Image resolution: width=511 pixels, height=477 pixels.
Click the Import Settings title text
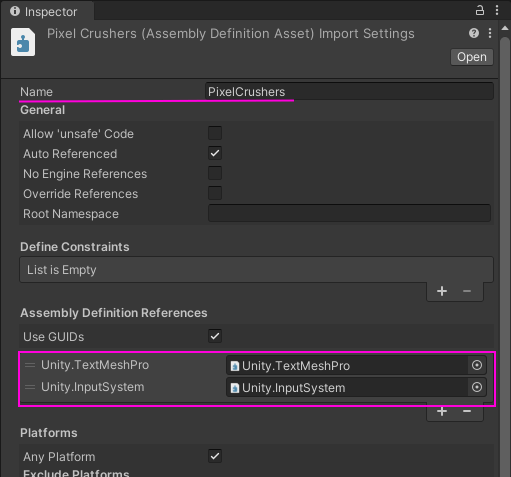tap(367, 34)
